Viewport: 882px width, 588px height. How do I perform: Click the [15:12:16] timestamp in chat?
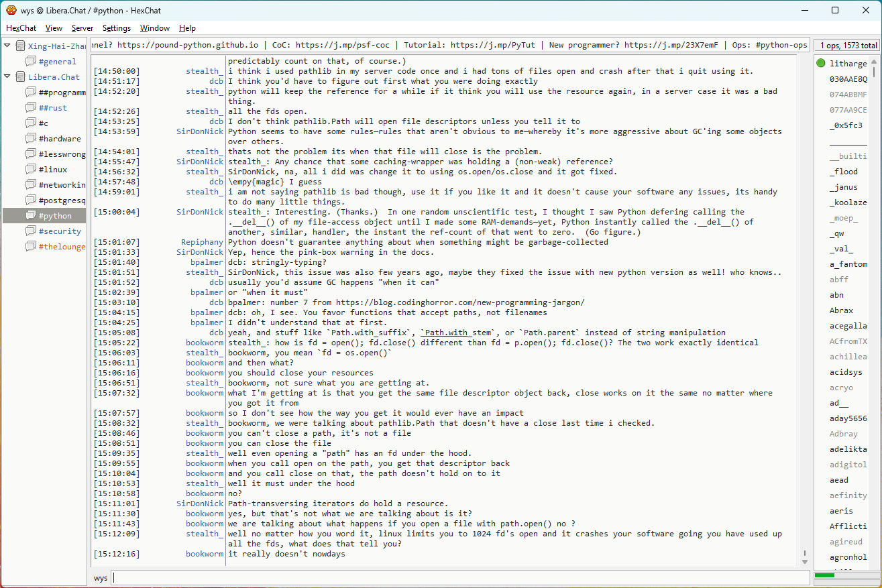pyautogui.click(x=117, y=554)
